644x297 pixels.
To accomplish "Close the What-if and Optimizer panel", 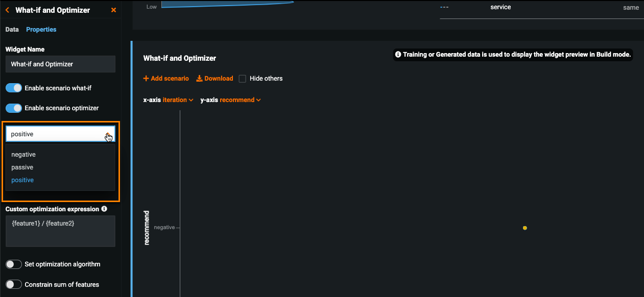I will pyautogui.click(x=113, y=10).
